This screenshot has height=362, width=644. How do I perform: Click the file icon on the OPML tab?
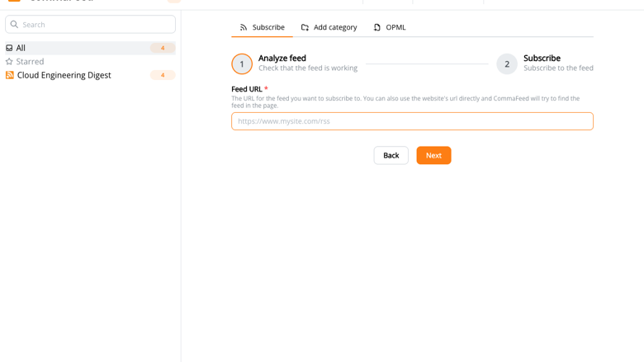[x=377, y=27]
